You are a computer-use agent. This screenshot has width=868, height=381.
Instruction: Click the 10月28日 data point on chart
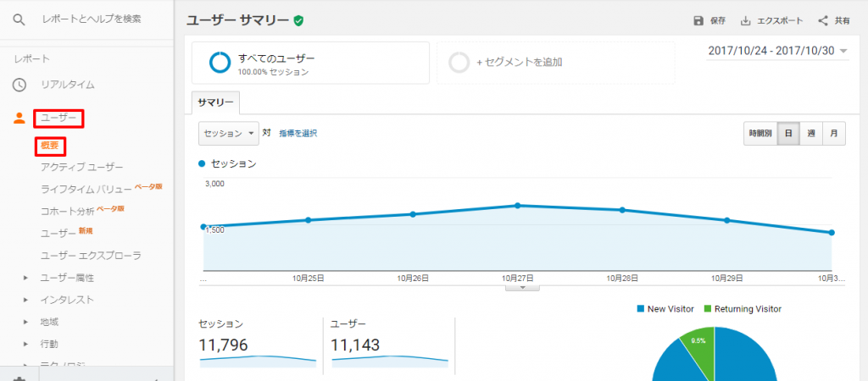(x=622, y=210)
